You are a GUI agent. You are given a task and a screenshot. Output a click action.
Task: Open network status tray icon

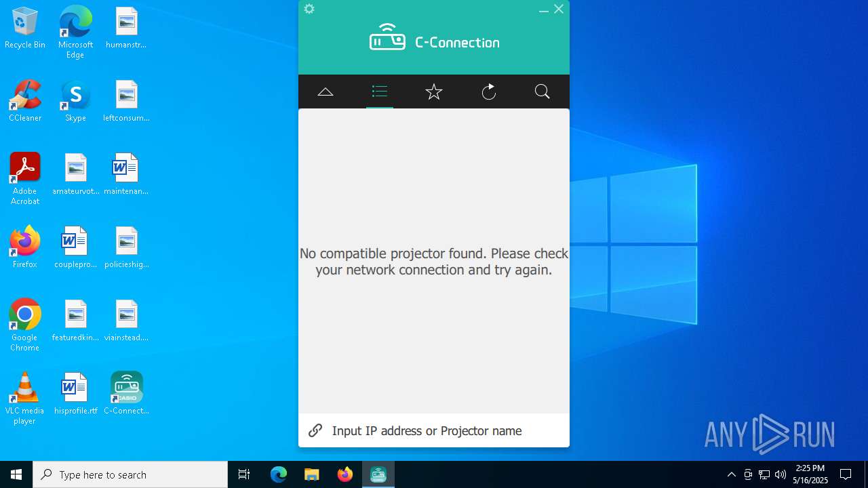coord(764,474)
